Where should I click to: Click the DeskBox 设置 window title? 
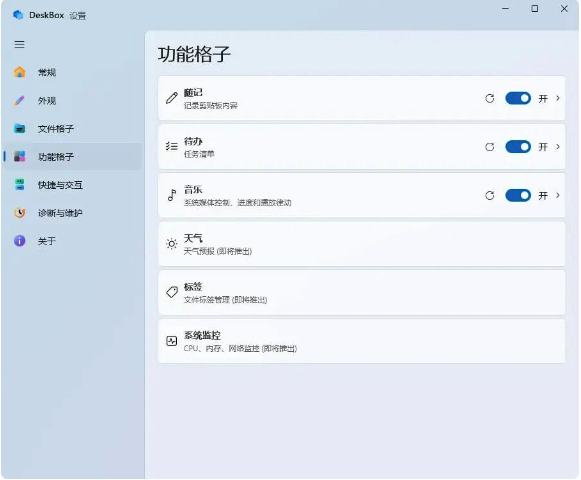click(x=57, y=15)
